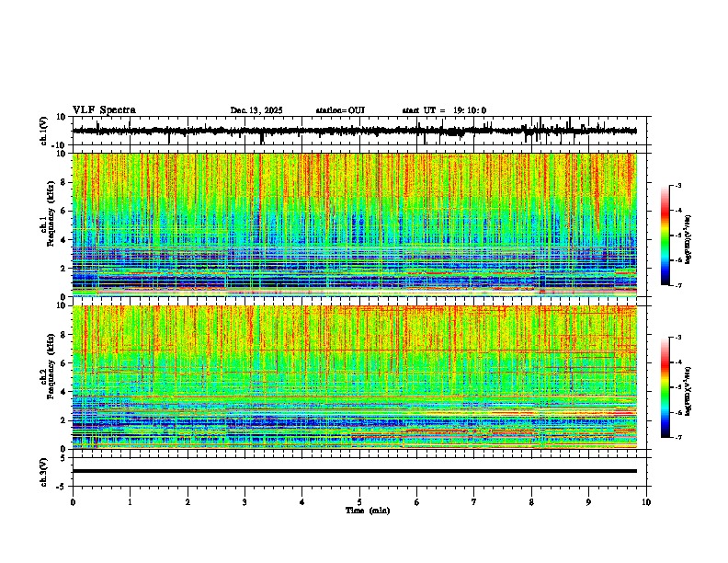Click the '-6' label on ch.2 color bar
Viewport: 728px width, 563px height.
[x=678, y=412]
